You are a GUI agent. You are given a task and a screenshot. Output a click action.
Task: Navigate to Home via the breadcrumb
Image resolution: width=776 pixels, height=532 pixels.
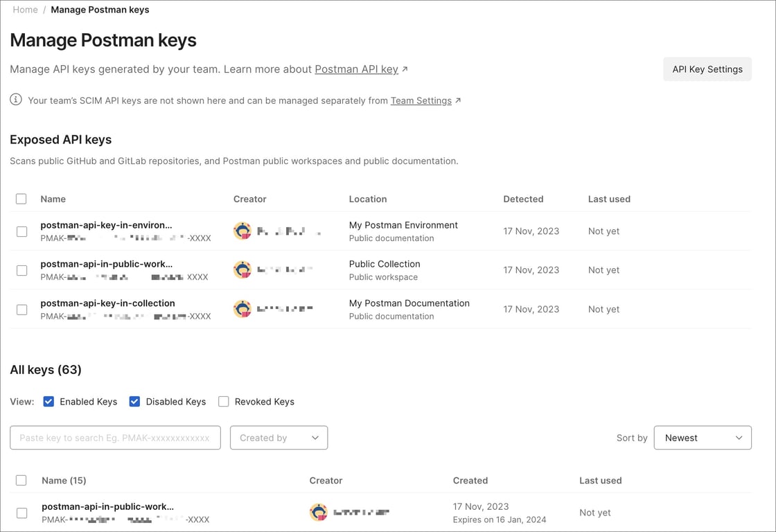(25, 10)
